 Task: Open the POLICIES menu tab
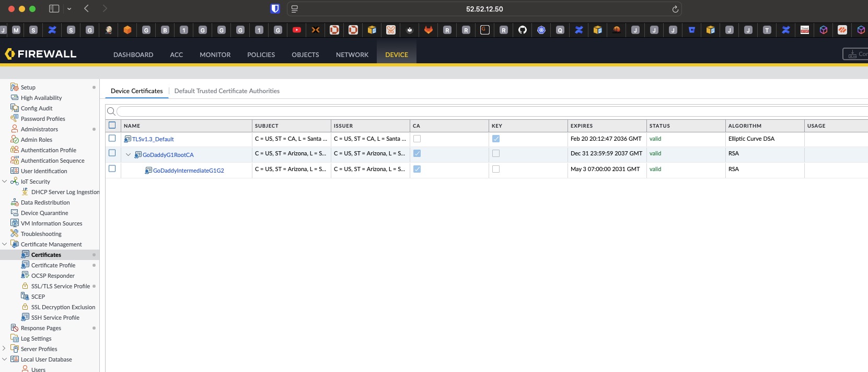(261, 54)
